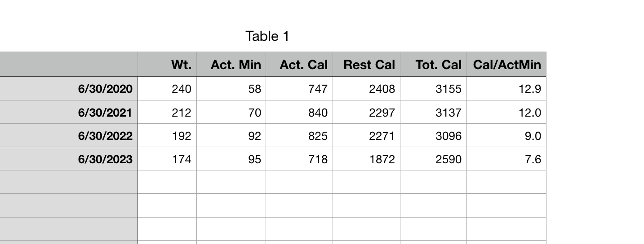Click the empty Wt. cell below 174

point(167,182)
